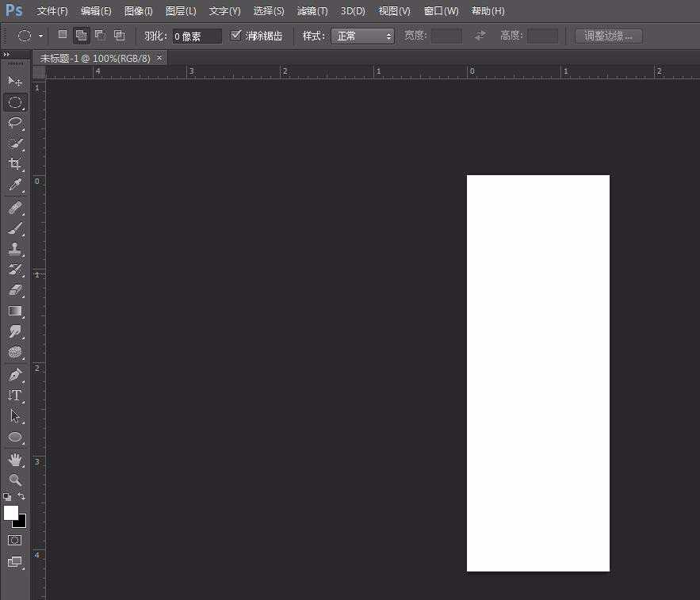Click the foreground color swatch
This screenshot has height=600, width=700.
tap(10, 513)
